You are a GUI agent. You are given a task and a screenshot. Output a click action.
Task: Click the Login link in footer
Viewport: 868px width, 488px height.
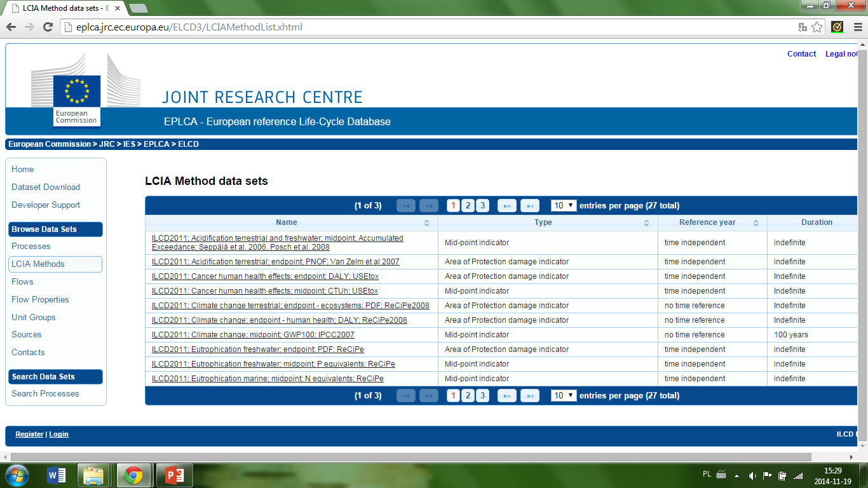(x=58, y=434)
